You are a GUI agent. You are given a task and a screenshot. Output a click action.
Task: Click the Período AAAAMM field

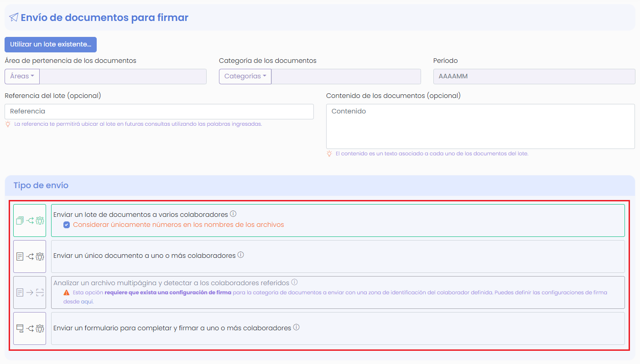coord(534,77)
